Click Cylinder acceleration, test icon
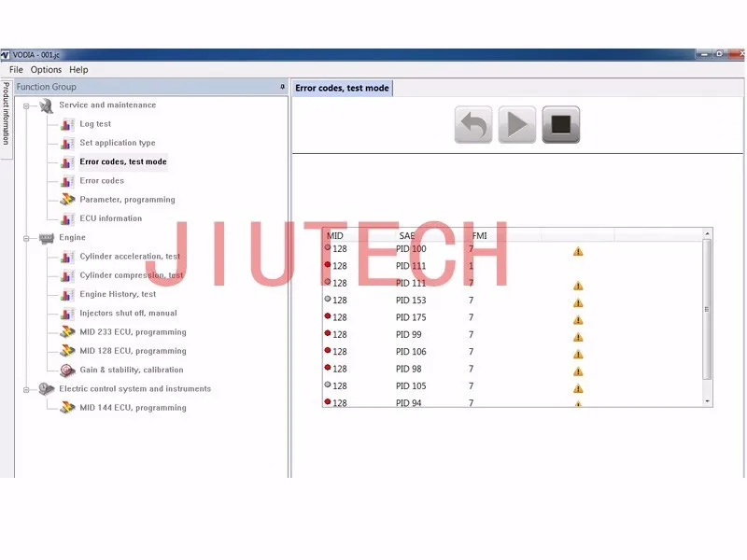 67,258
